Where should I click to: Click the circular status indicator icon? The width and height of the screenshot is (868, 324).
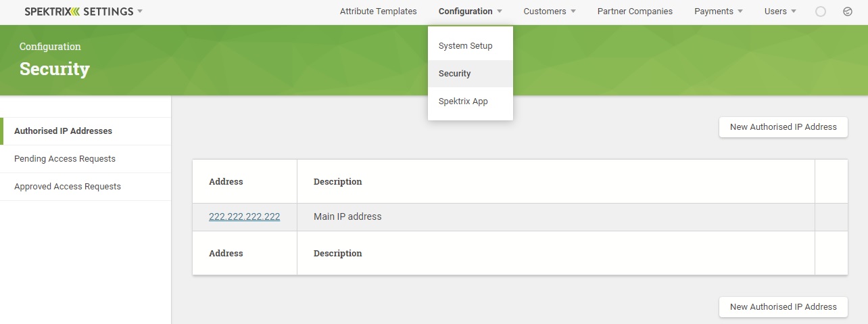[821, 11]
